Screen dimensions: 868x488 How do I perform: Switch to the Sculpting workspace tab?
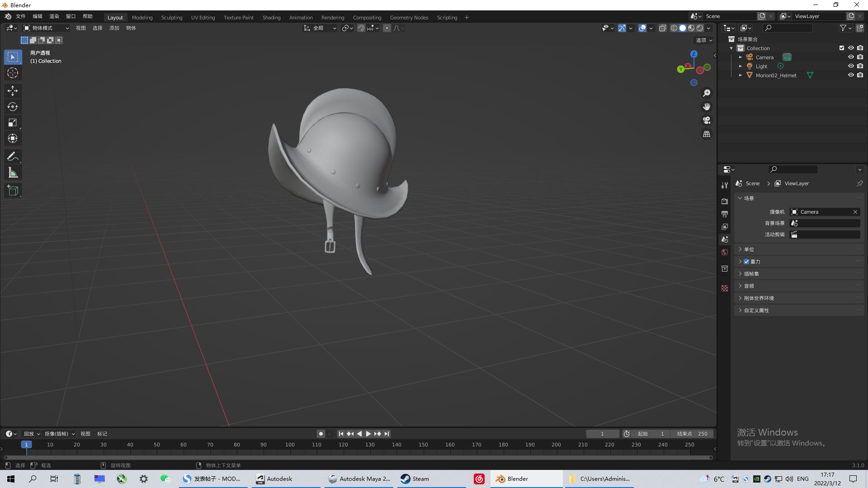click(172, 18)
